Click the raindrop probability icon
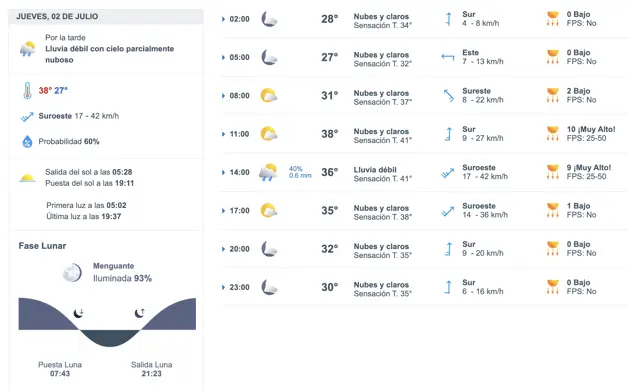Viewport: 628px width, 391px height. [27, 141]
